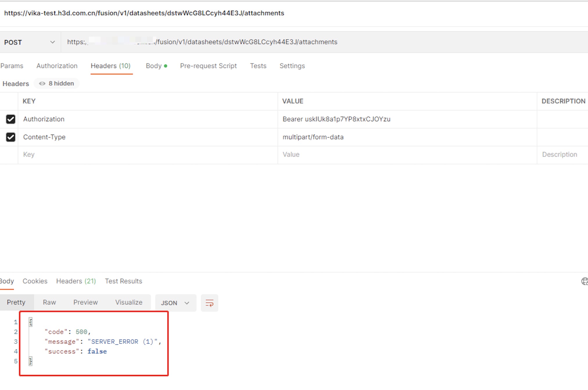The height and width of the screenshot is (390, 588).
Task: Click the Content-Type key cell
Action: tap(148, 137)
